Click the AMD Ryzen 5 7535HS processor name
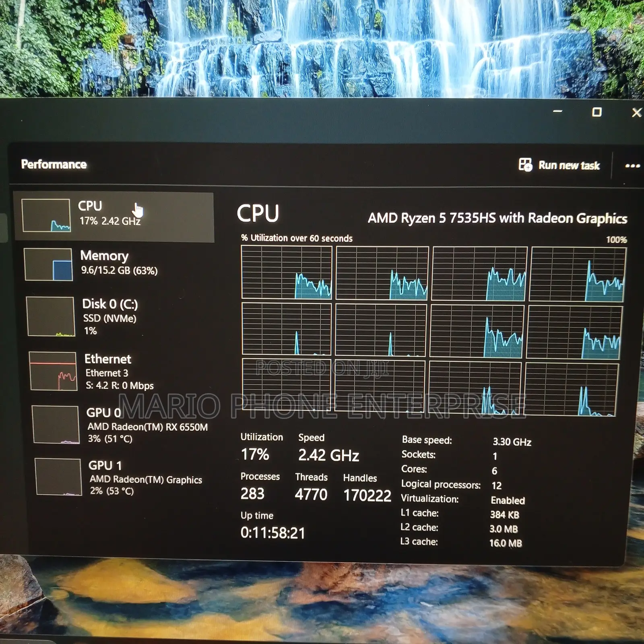The height and width of the screenshot is (644, 644). [x=497, y=218]
